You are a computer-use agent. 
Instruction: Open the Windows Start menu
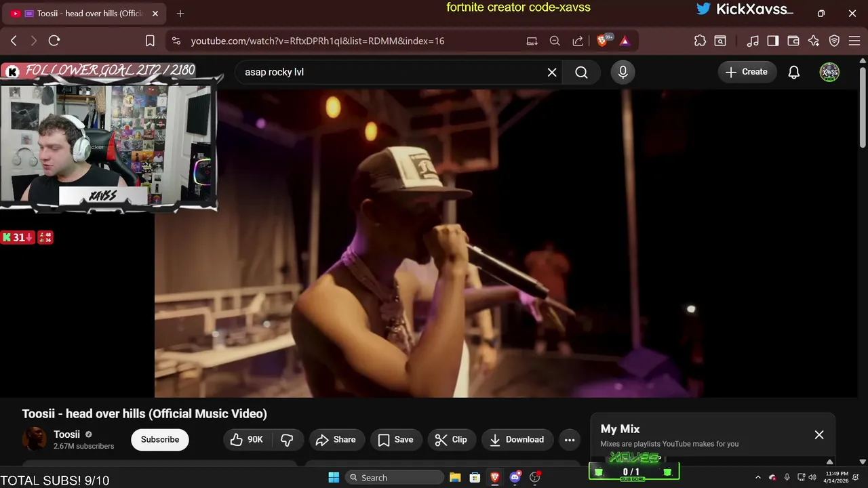[x=334, y=477]
